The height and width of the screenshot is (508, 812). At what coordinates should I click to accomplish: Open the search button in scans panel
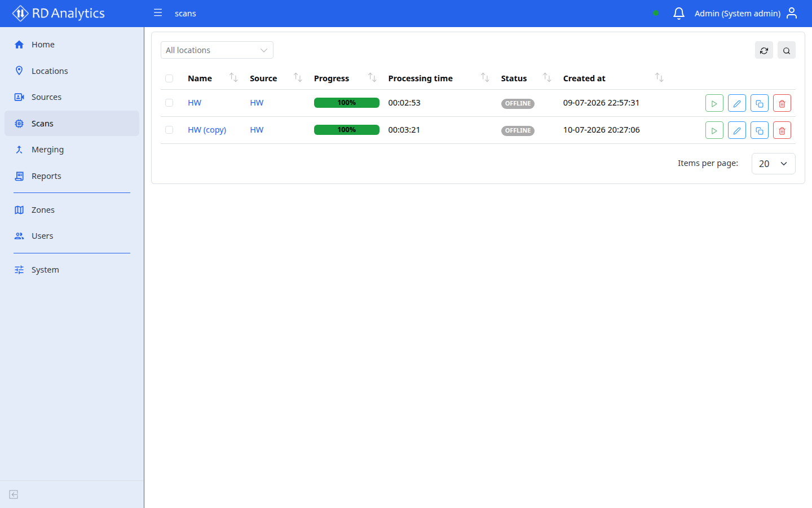point(787,50)
